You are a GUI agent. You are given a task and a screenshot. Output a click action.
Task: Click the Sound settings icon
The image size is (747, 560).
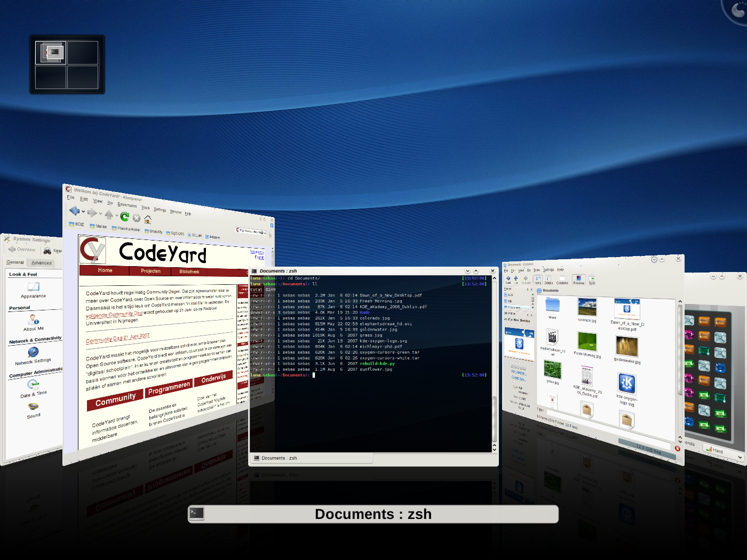tap(33, 406)
